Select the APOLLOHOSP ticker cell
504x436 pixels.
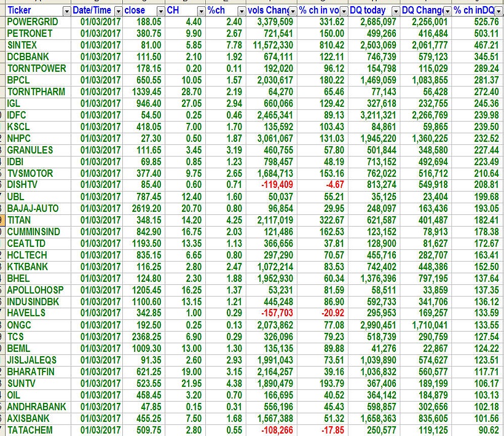point(38,290)
